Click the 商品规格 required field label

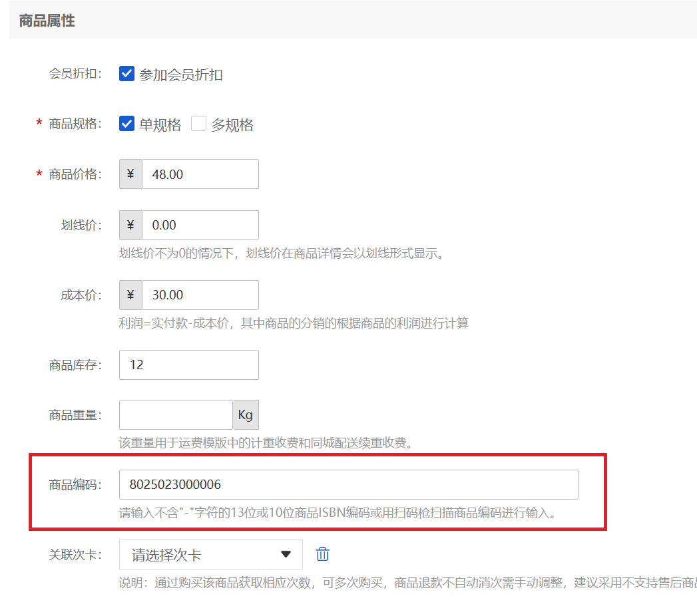(75, 124)
